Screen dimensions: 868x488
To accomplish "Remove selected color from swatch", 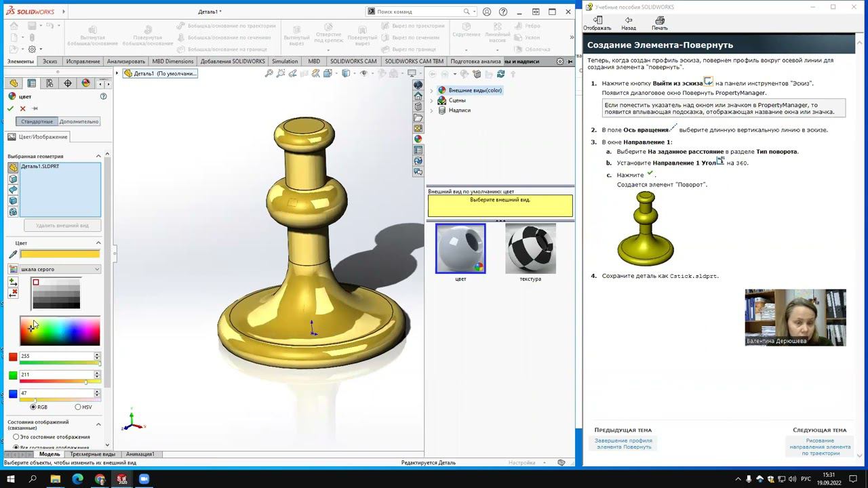I will (13, 293).
